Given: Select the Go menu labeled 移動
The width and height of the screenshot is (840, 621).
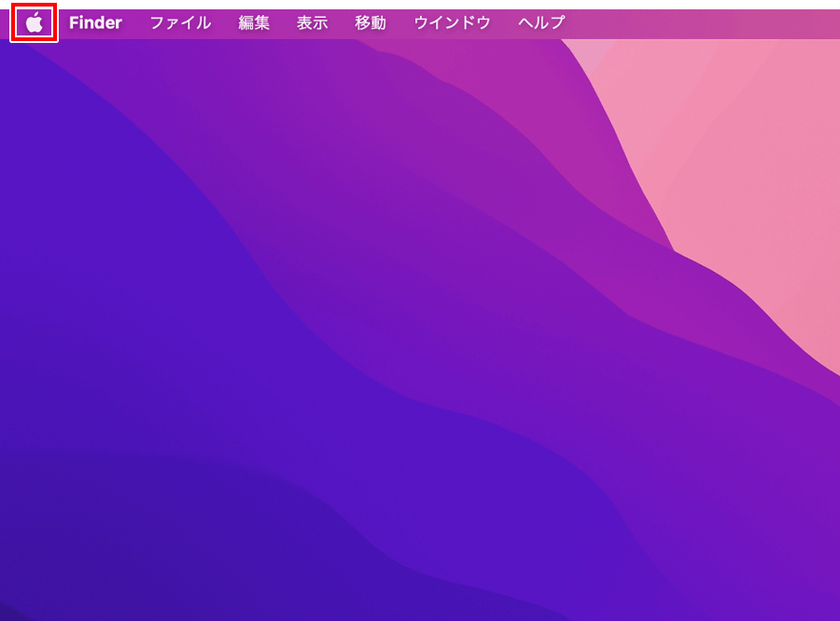Looking at the screenshot, I should 371,23.
